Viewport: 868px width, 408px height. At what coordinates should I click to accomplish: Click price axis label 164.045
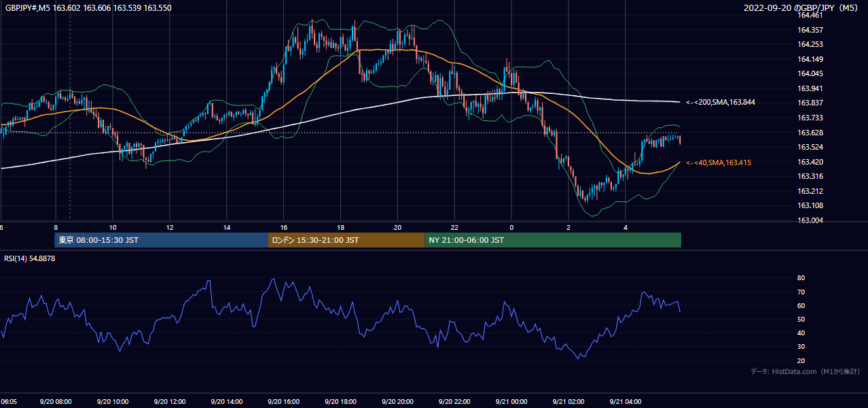812,73
